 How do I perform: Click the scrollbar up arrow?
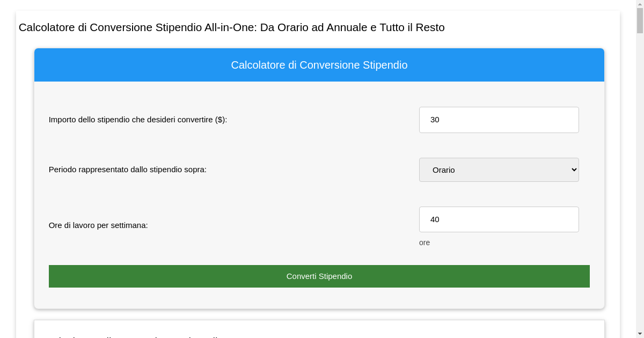pyautogui.click(x=639, y=5)
